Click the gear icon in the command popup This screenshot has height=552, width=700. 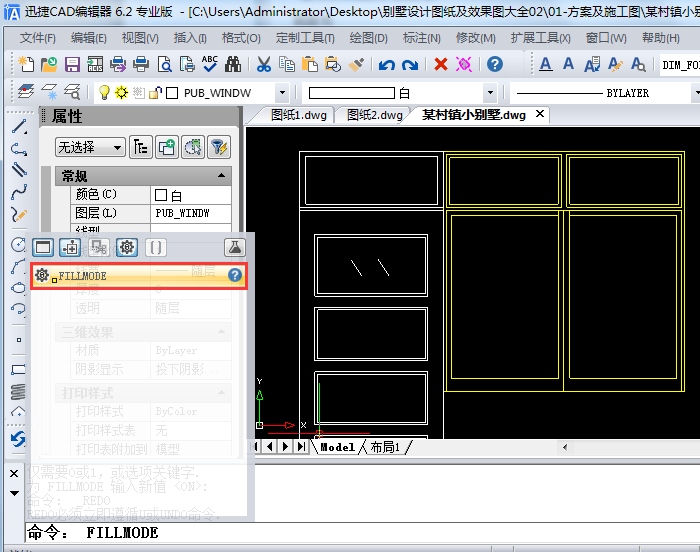(127, 247)
